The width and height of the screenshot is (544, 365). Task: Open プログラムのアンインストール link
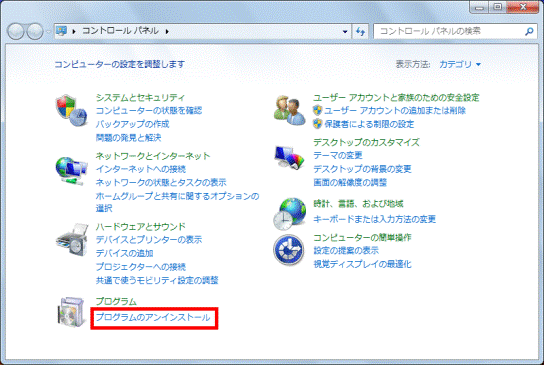(x=153, y=317)
